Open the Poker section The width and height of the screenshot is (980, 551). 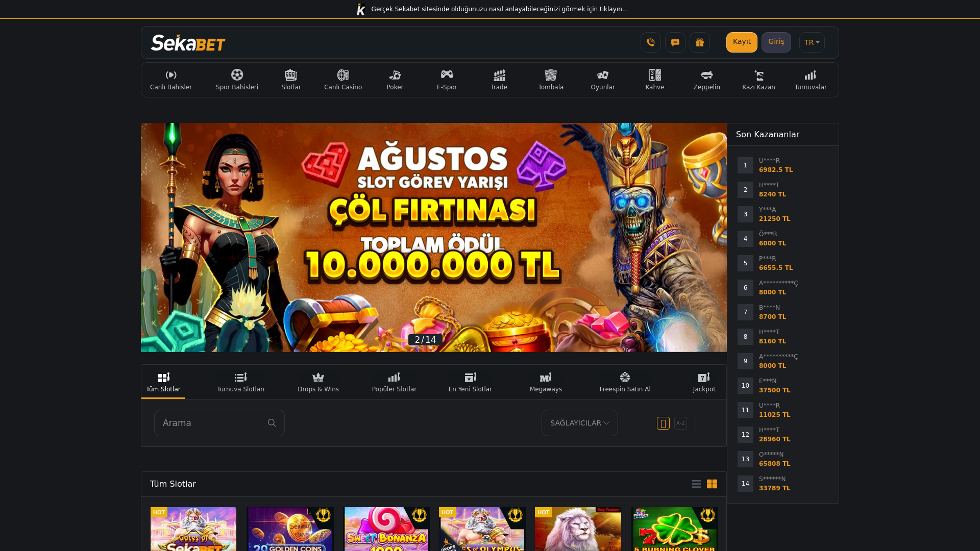(395, 80)
